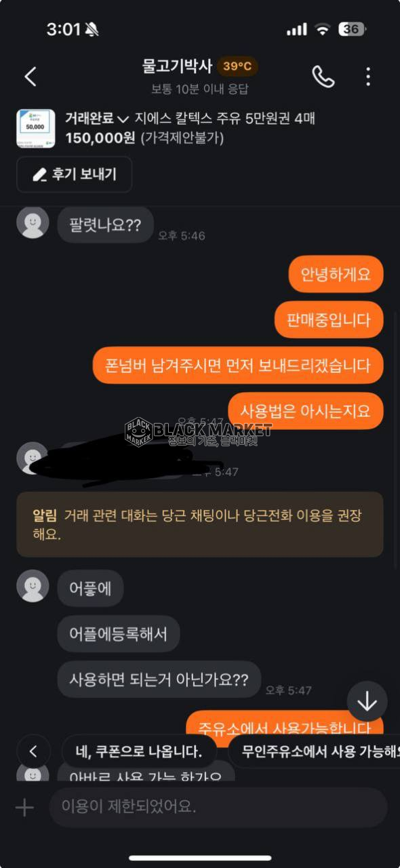The width and height of the screenshot is (400, 868).
Task: Tap the 사용법은 아시는지요 message bubble
Action: point(305,411)
